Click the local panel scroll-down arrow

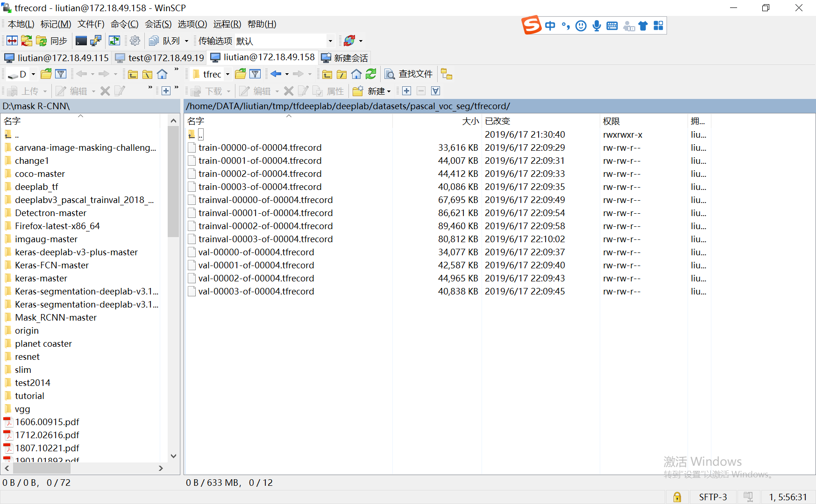[x=173, y=456]
